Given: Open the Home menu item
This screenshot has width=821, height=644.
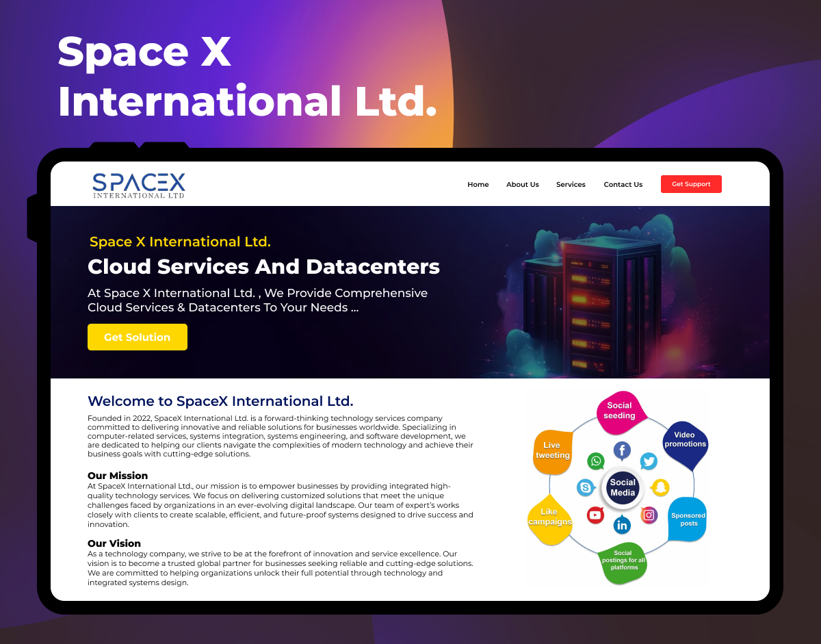Looking at the screenshot, I should click(x=478, y=184).
